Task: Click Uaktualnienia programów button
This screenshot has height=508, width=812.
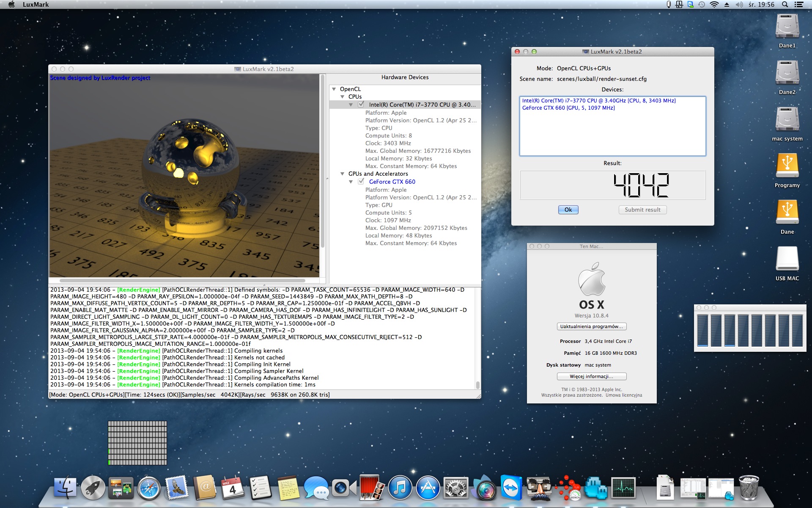Action: click(x=592, y=326)
